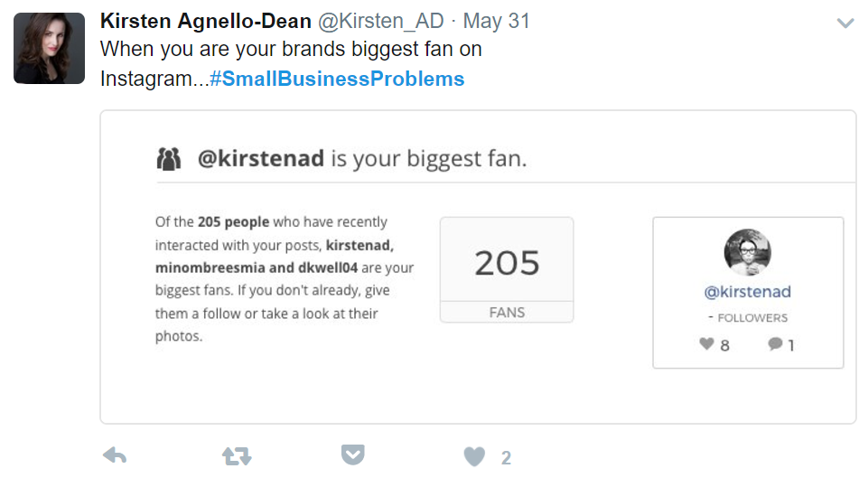
Task: Retweet this tweet using the retweet icon
Action: 237,455
